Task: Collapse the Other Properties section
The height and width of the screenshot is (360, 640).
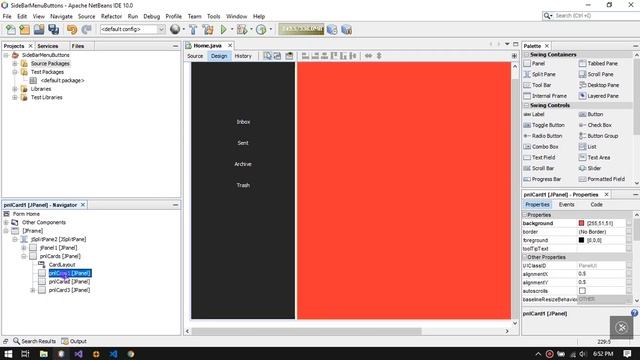Action: coord(525,257)
